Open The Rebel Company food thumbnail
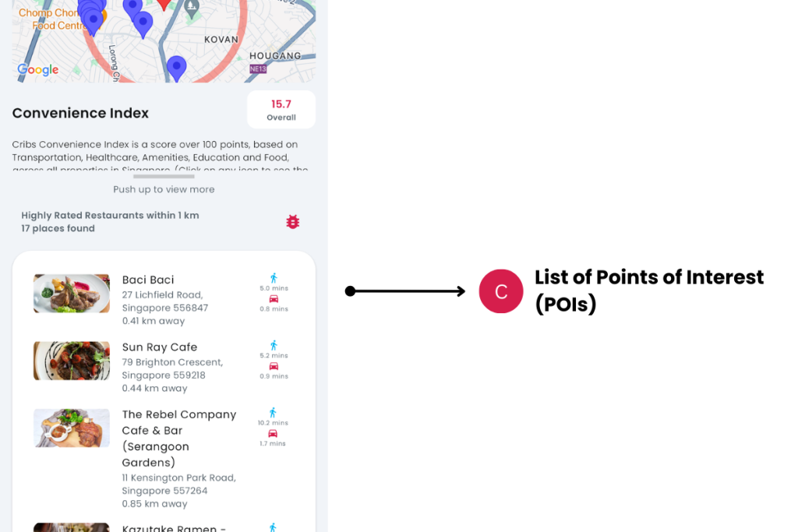The width and height of the screenshot is (798, 532). [x=72, y=428]
